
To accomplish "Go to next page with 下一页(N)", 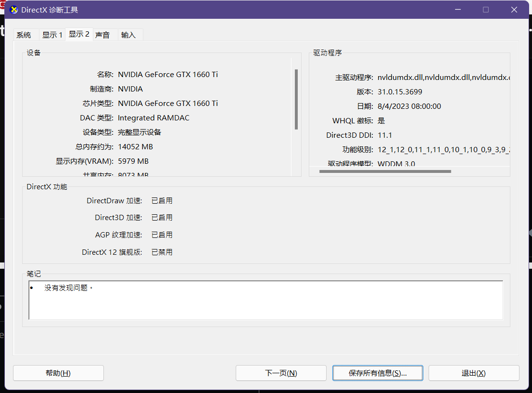I will (281, 373).
